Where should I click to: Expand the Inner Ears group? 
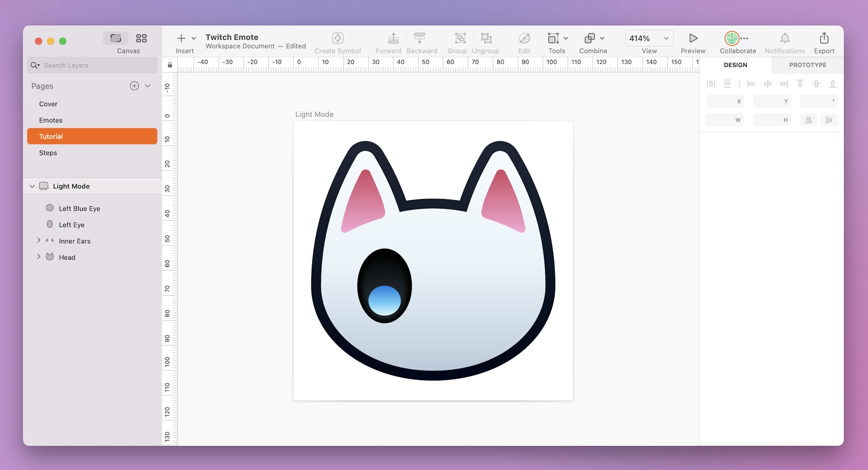click(39, 241)
